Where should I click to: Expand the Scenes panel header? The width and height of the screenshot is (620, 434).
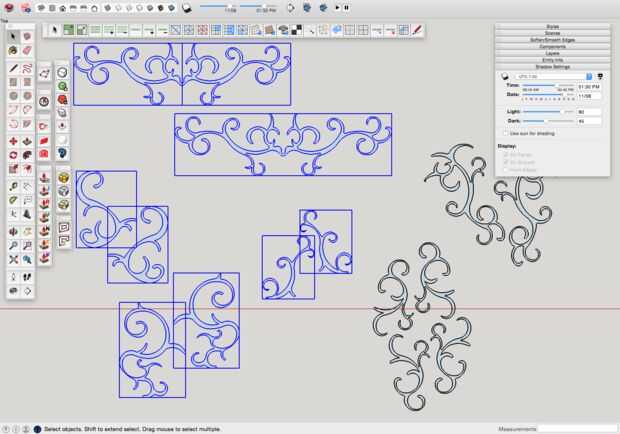pos(552,33)
